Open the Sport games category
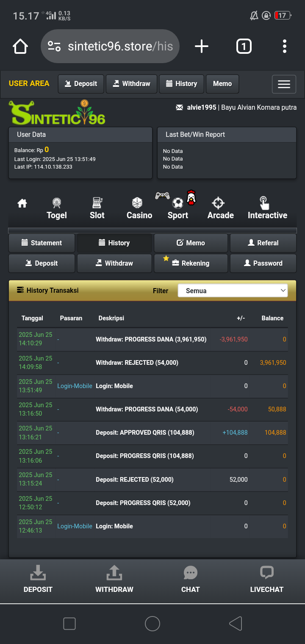Image resolution: width=305 pixels, height=644 pixels. (x=178, y=208)
